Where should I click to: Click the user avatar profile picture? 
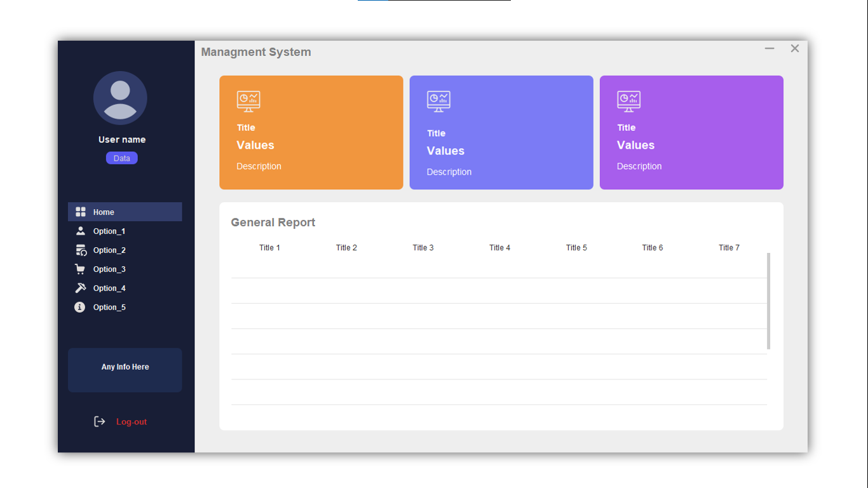pos(120,98)
